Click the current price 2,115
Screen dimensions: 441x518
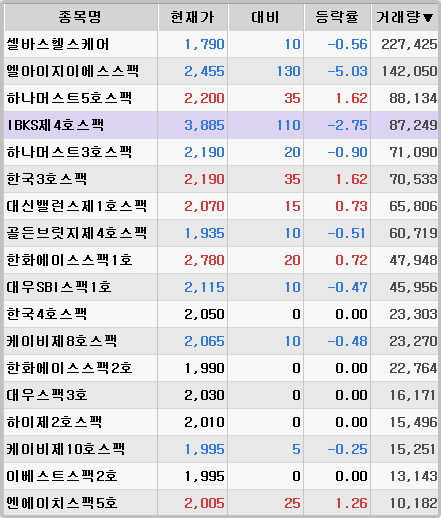204,287
